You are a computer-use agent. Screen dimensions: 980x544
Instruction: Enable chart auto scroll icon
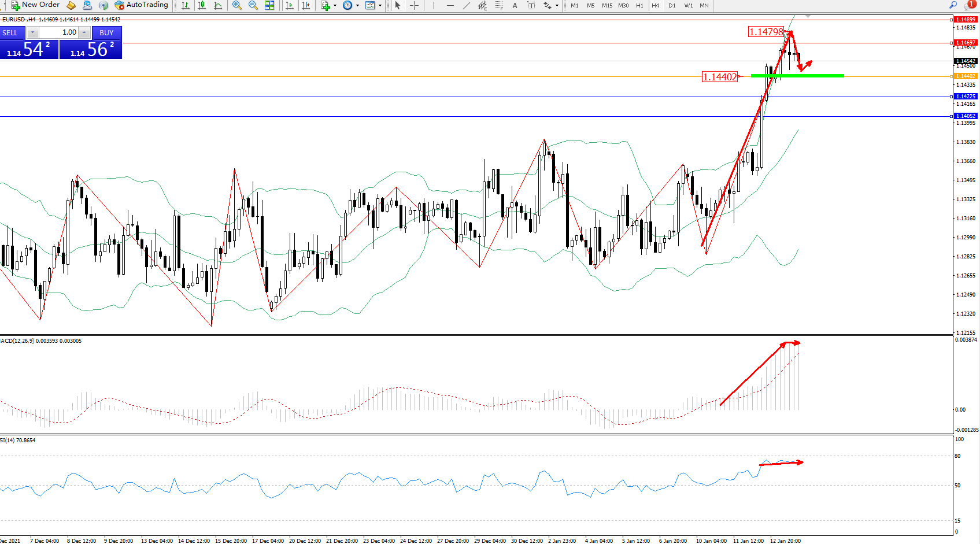pyautogui.click(x=290, y=5)
